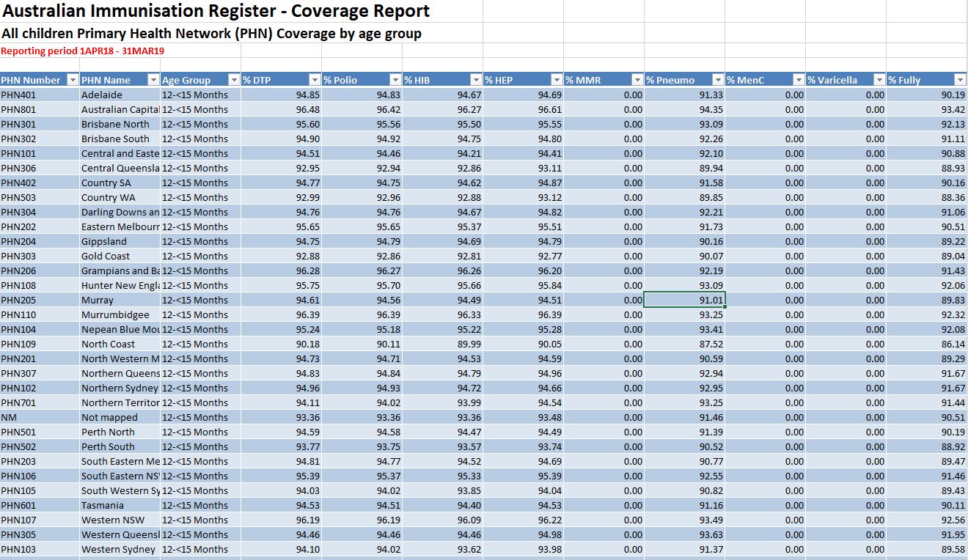Select the Brisbane South name cell
Image resolution: width=968 pixels, height=560 pixels.
pos(120,139)
